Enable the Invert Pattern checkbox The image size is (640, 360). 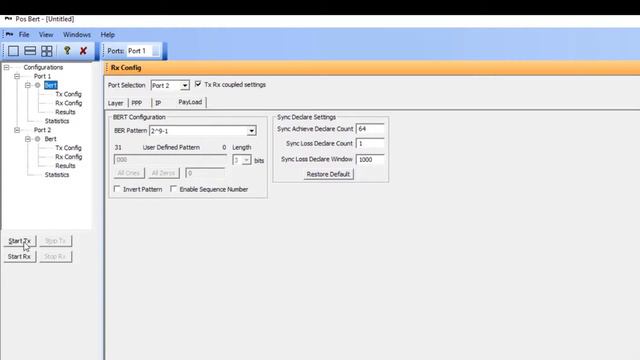117,189
